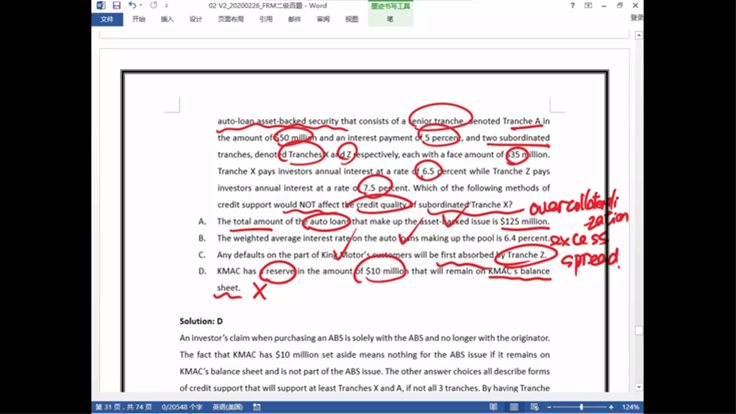Click the word 'reserve' in answer D

pos(280,271)
